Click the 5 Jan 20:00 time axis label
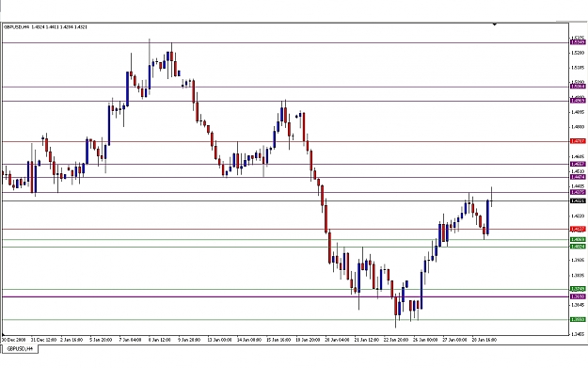588x368 pixels. tap(101, 340)
